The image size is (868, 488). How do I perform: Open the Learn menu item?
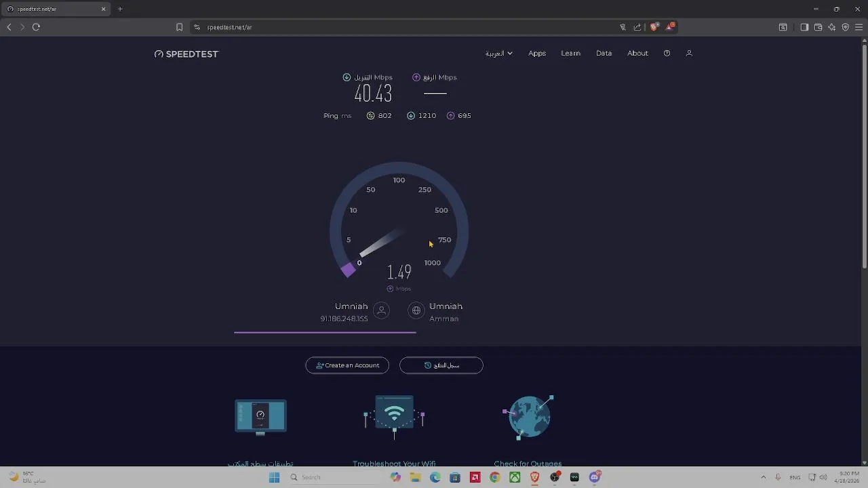click(570, 53)
